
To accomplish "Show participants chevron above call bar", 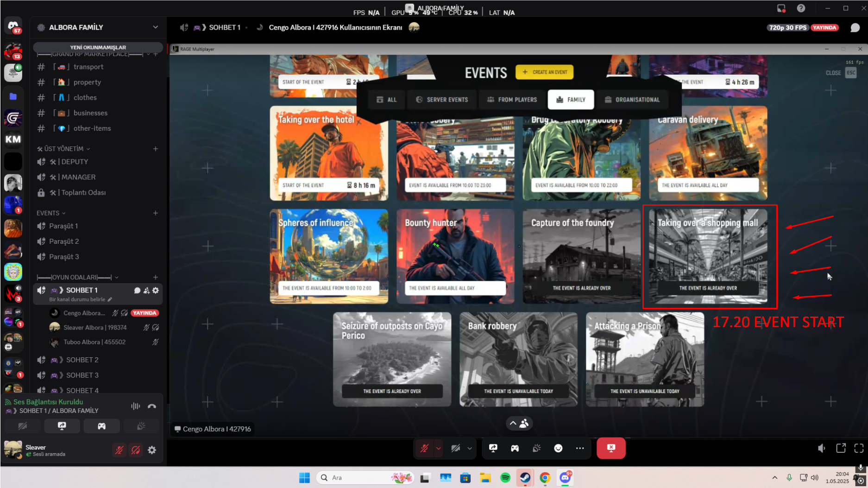I will click(513, 423).
